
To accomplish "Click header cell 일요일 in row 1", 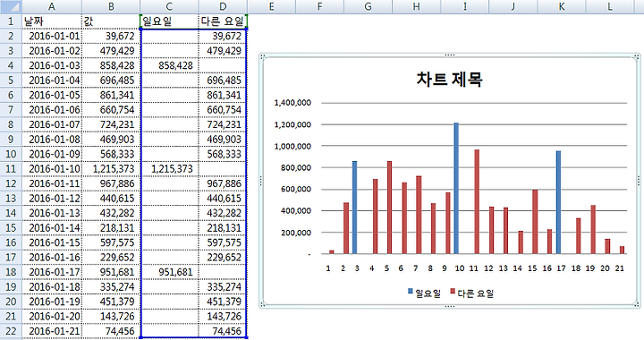I will [169, 21].
